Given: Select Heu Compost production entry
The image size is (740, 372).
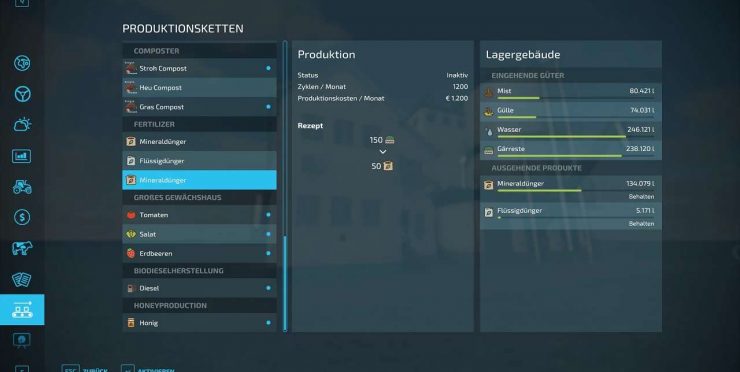Looking at the screenshot, I should pyautogui.click(x=199, y=88).
